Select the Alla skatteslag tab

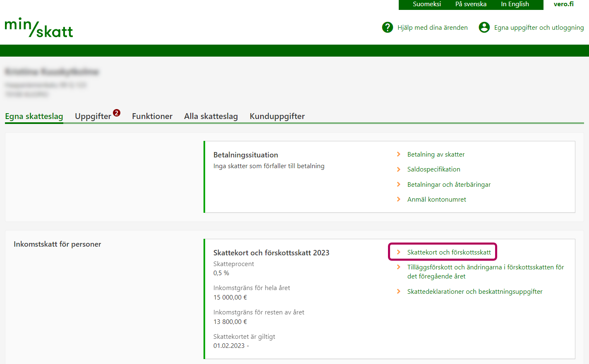[211, 117]
